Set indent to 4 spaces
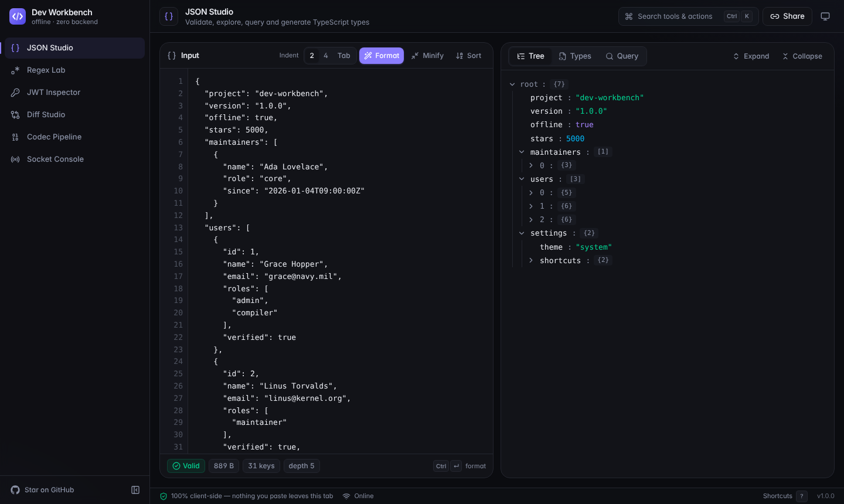The height and width of the screenshot is (504, 844). point(326,56)
